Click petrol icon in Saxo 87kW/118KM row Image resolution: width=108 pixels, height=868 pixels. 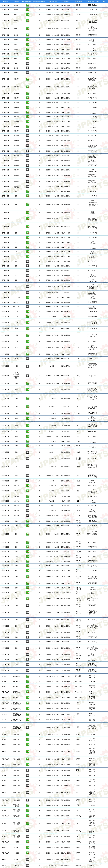pyautogui.click(x=28, y=49)
